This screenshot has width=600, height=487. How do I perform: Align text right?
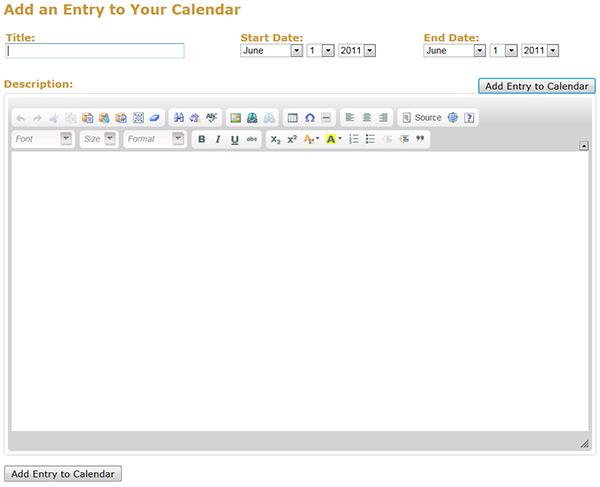click(383, 117)
